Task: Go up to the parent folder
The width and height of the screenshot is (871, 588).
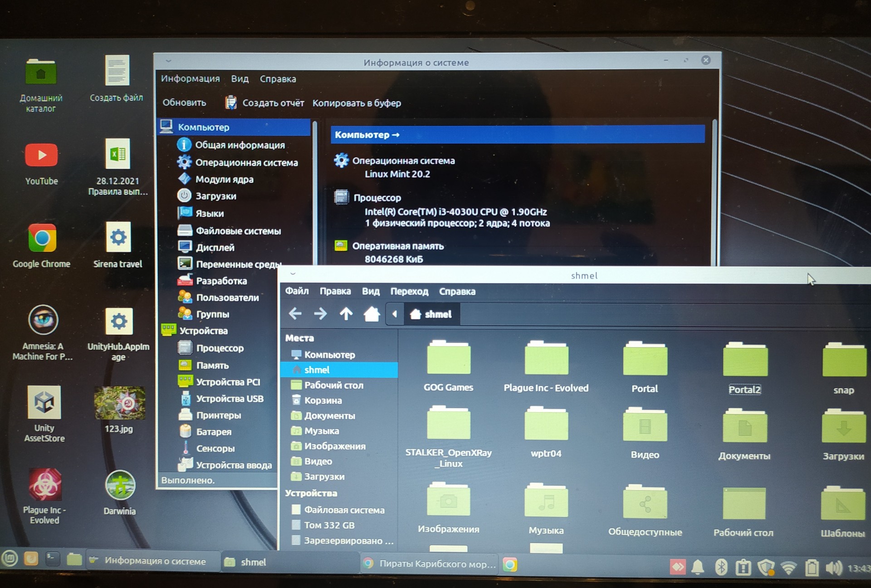Action: pos(346,314)
